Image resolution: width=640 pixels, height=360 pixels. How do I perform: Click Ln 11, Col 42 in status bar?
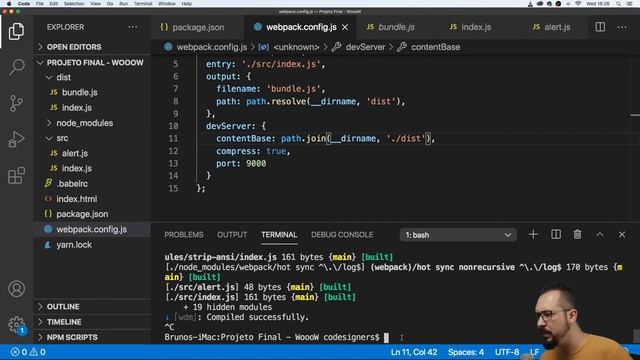click(x=414, y=352)
